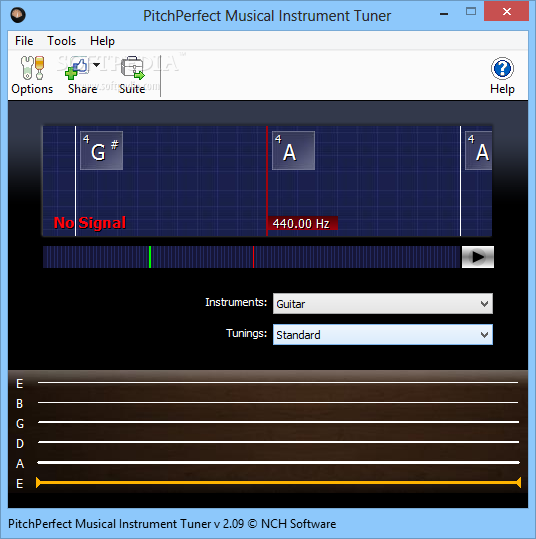536x539 pixels.
Task: Select the highlighted low E string
Action: (278, 483)
